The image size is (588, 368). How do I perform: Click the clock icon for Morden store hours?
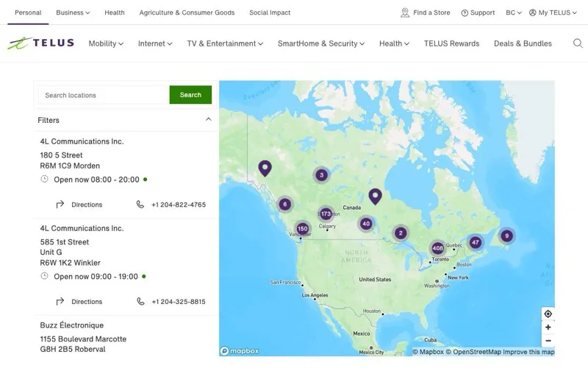click(44, 179)
